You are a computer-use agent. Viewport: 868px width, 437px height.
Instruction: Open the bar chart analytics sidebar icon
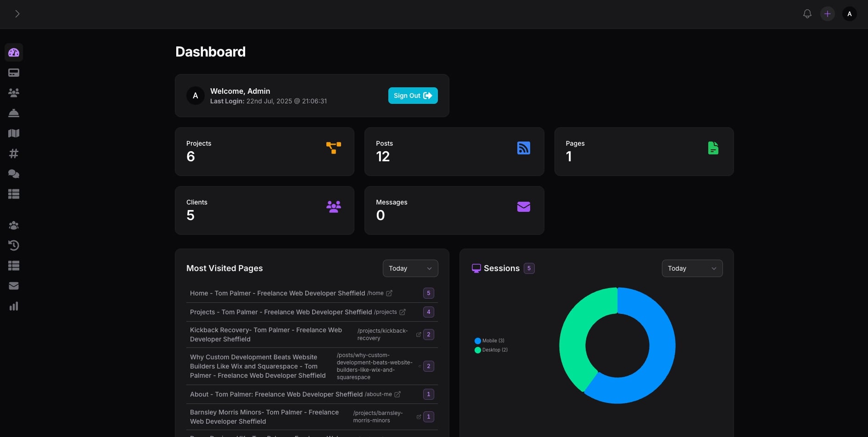(14, 306)
